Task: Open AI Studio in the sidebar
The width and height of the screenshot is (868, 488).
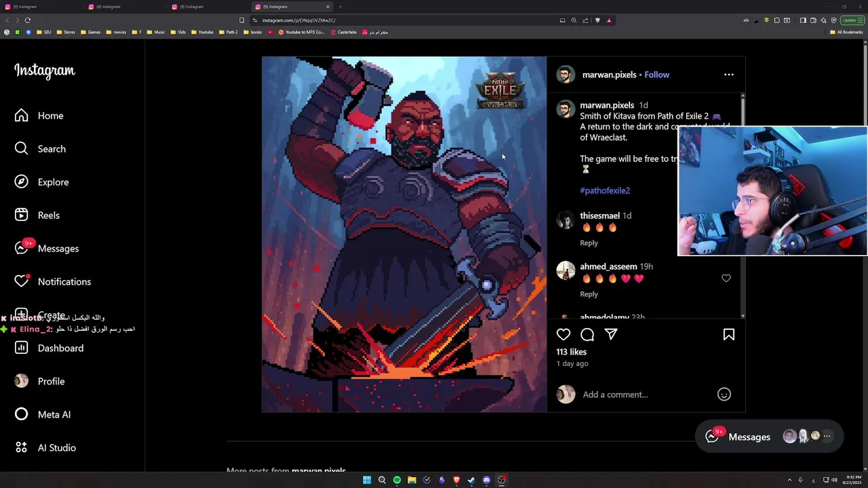Action: click(x=45, y=448)
